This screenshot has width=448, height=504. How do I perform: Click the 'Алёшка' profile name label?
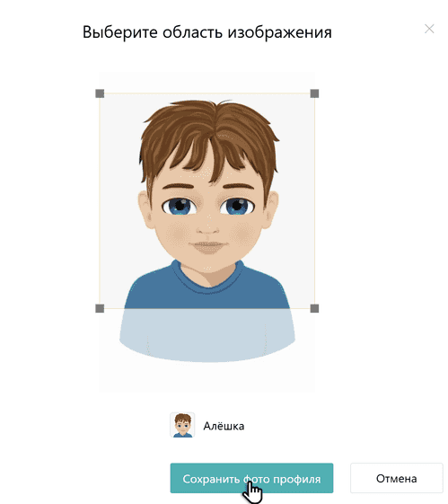tap(224, 426)
